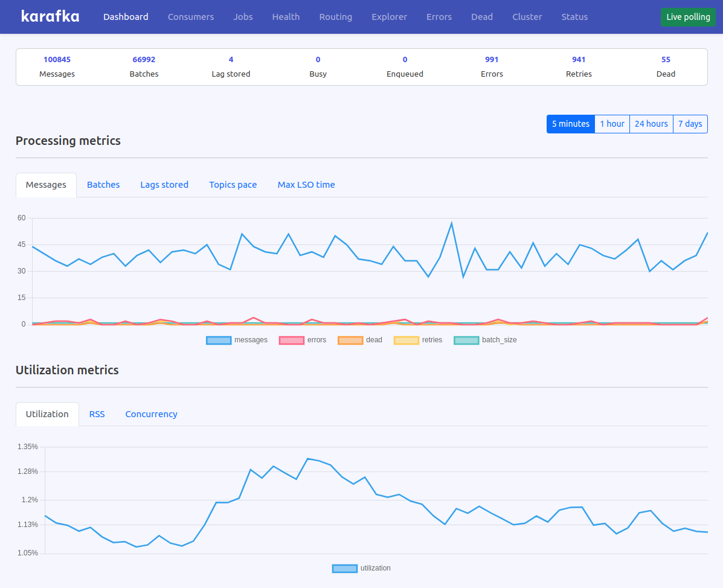The image size is (723, 588).
Task: Select the 5 minutes time range
Action: 571,124
